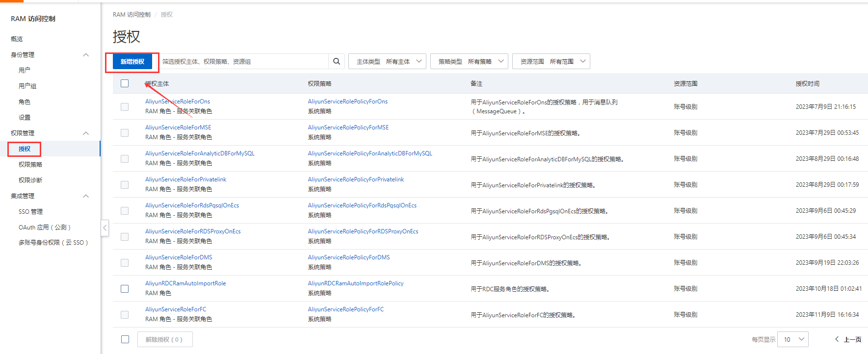Check the AliyunServiceRoleForDMS row checkbox
The width and height of the screenshot is (868, 354).
125,262
